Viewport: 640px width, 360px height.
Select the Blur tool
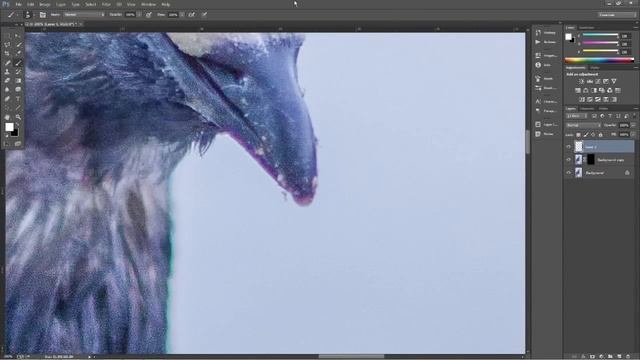[7, 89]
